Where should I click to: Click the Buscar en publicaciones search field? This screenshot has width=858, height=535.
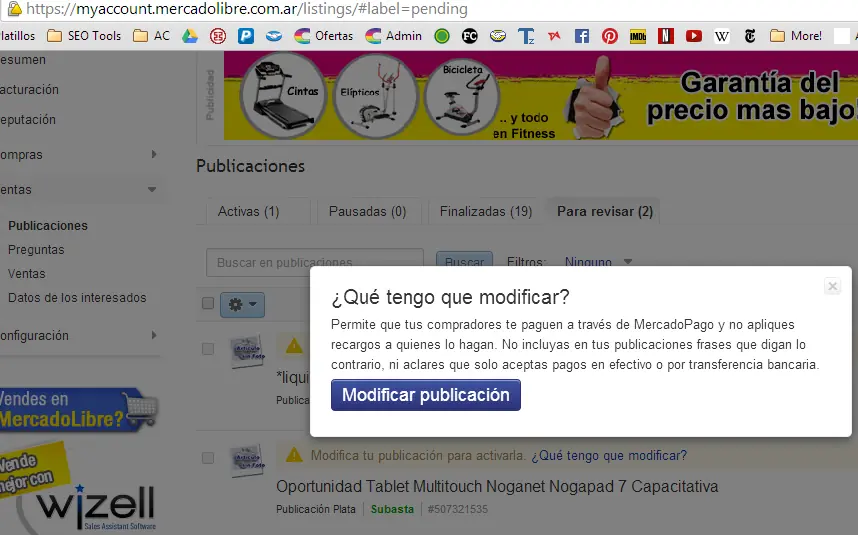315,263
